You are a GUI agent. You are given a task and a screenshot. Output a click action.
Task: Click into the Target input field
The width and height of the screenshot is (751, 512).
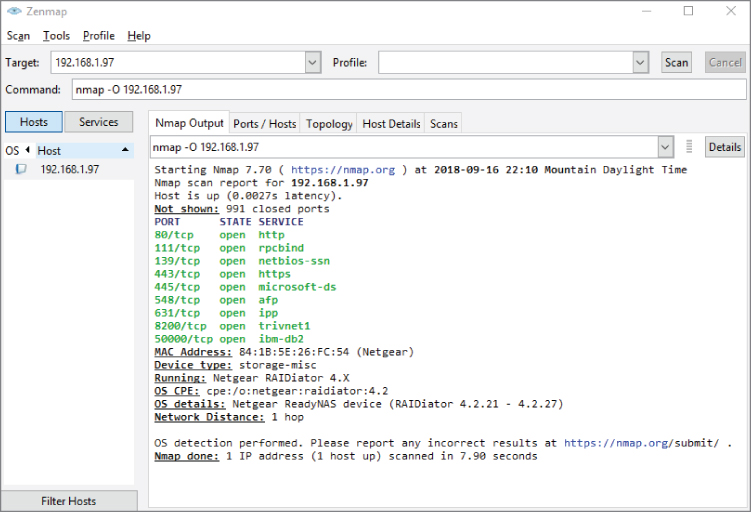pos(178,62)
